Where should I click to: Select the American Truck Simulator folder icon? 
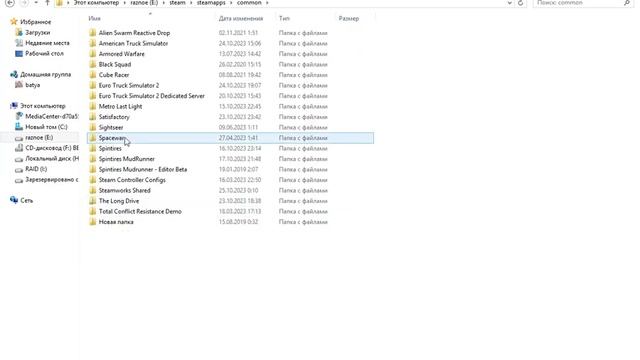pyautogui.click(x=93, y=43)
